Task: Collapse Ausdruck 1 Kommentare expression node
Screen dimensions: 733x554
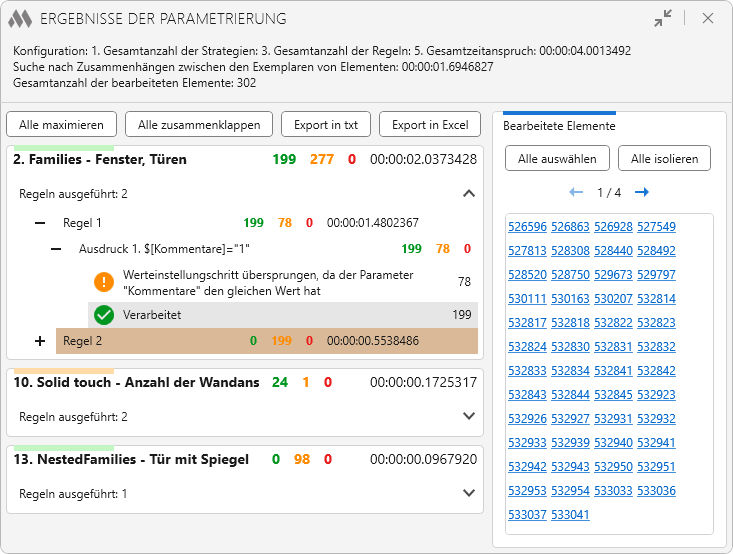Action: 57,249
